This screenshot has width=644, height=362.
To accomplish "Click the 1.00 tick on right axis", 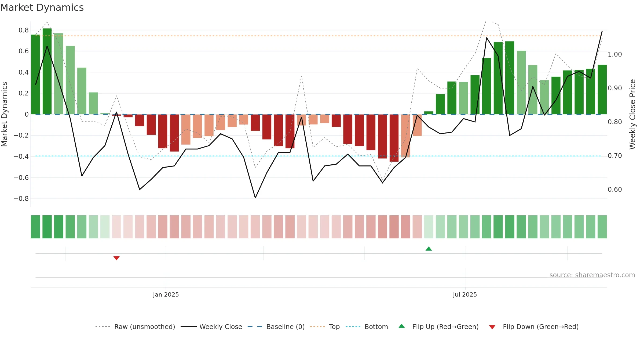I will point(615,54).
